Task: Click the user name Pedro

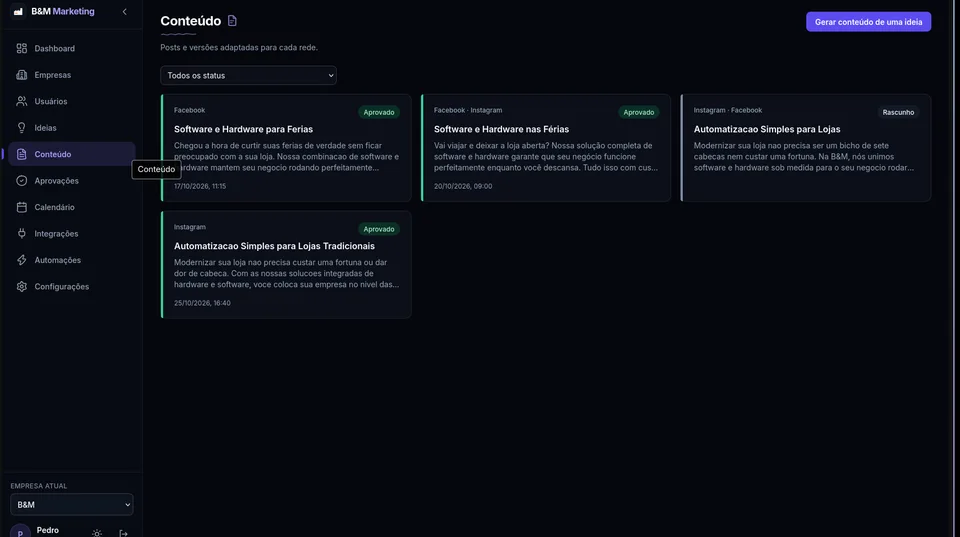Action: tap(48, 530)
